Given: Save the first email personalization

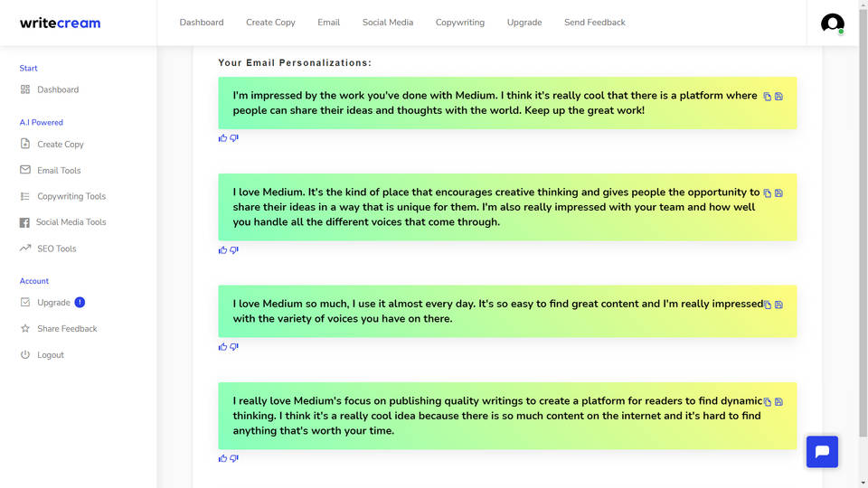Looking at the screenshot, I should click(778, 97).
